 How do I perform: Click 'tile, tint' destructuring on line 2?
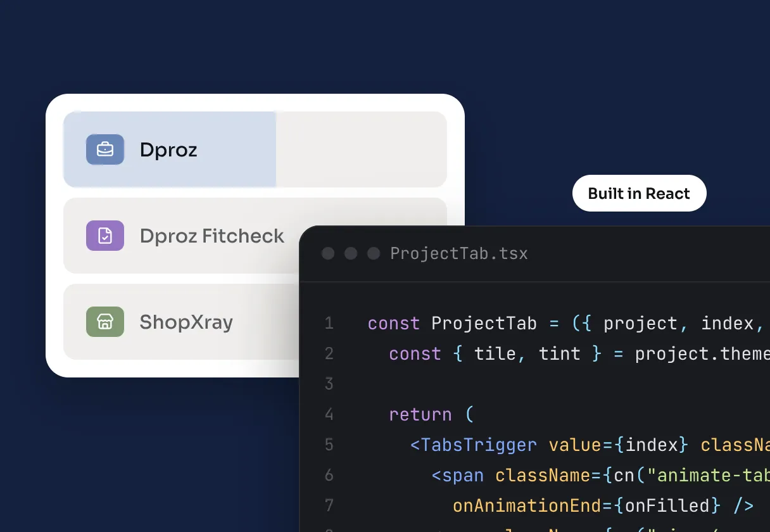pos(527,354)
